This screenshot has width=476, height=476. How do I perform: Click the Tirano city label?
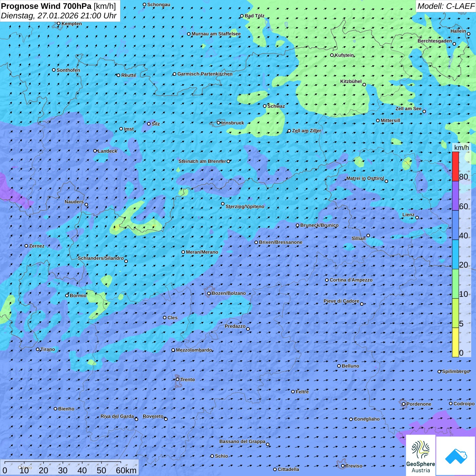tap(48, 349)
